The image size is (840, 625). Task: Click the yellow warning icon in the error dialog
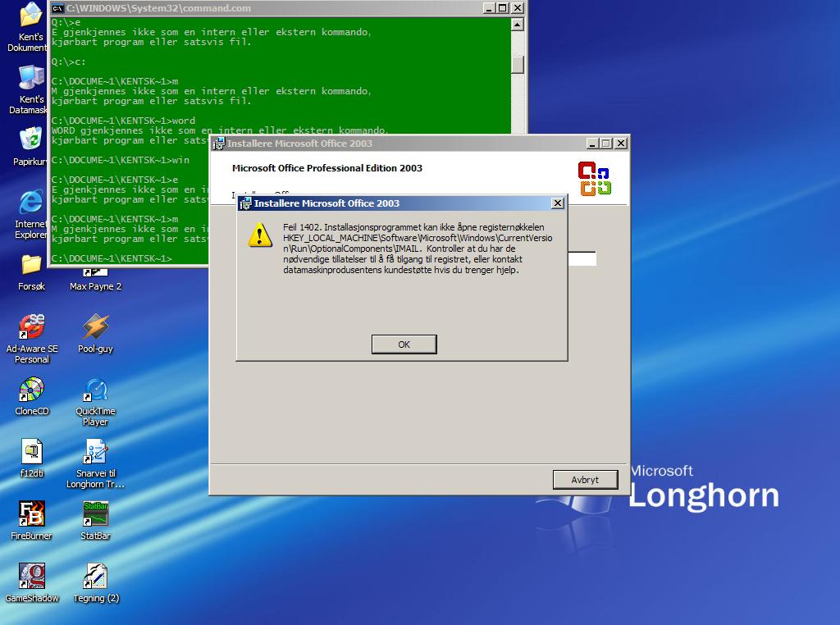point(260,235)
